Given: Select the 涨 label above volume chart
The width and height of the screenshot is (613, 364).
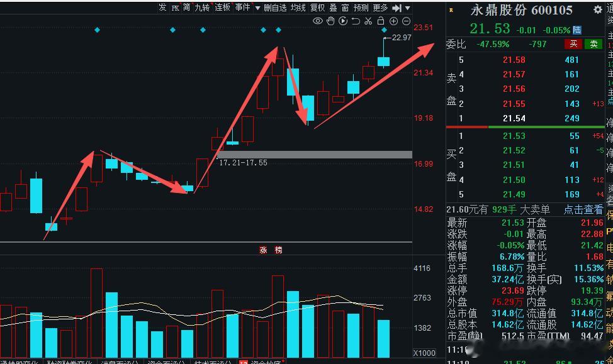Looking at the screenshot, I should 263,250.
